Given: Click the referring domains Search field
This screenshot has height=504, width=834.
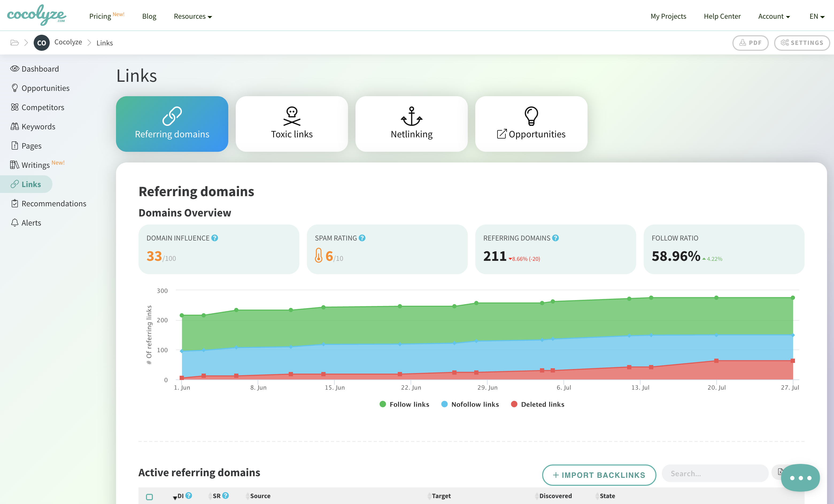Looking at the screenshot, I should 714,474.
